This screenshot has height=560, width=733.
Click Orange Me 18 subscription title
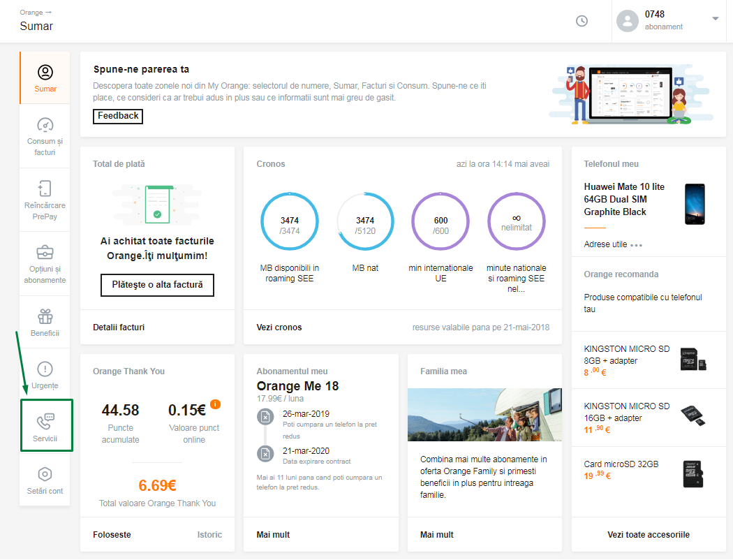tap(297, 386)
